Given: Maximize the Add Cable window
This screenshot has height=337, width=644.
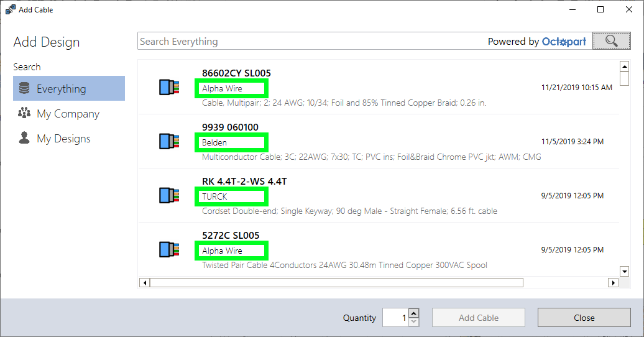Looking at the screenshot, I should point(600,9).
